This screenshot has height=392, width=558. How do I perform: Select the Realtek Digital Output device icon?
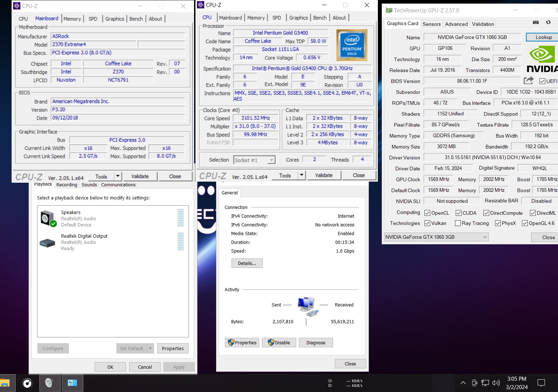(47, 242)
